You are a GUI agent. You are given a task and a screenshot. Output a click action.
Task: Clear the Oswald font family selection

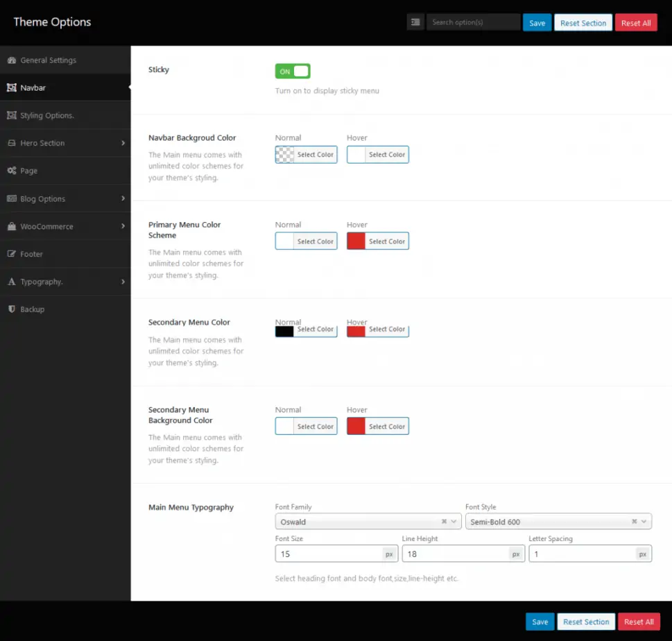[444, 522]
